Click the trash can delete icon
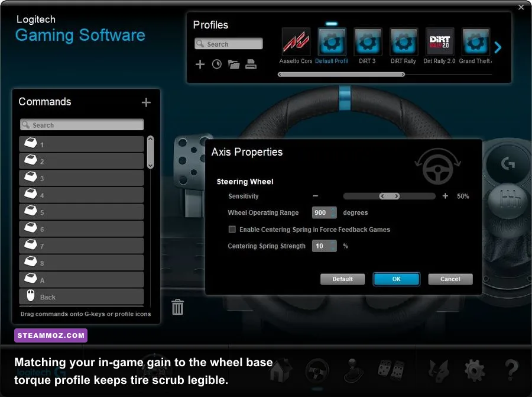This screenshot has width=532, height=397. pyautogui.click(x=177, y=307)
